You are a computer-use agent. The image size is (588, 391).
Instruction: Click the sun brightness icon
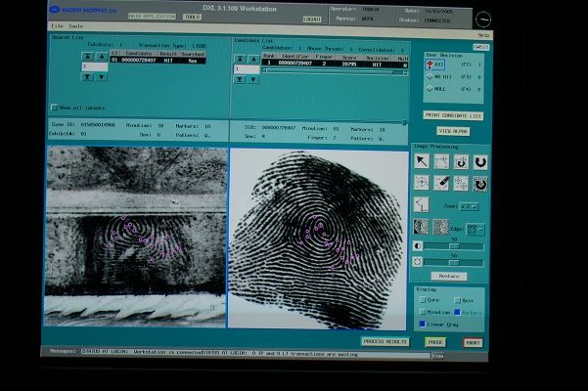point(418,262)
